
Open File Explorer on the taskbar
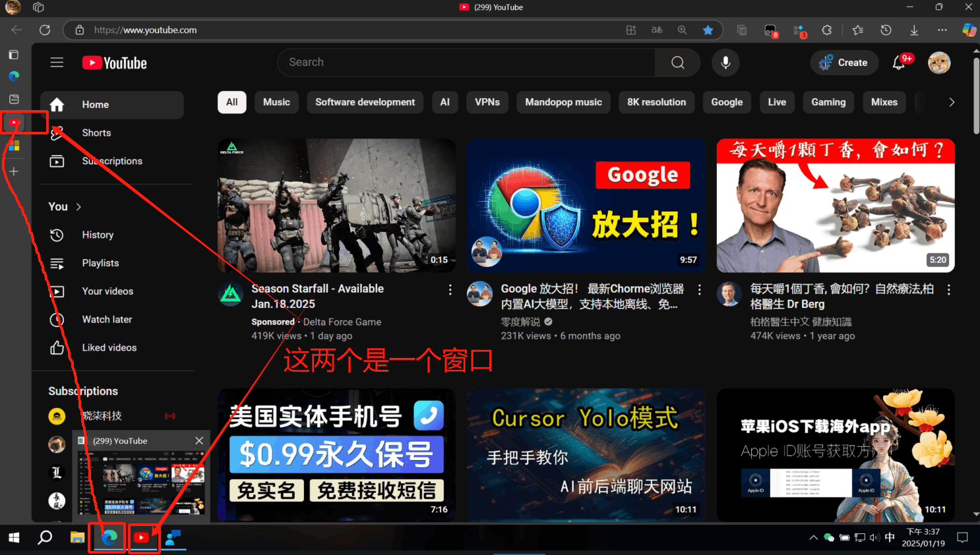[77, 538]
